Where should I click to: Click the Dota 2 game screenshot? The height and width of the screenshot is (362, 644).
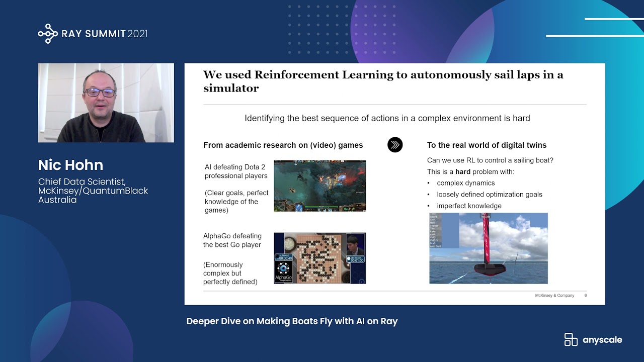click(x=319, y=186)
